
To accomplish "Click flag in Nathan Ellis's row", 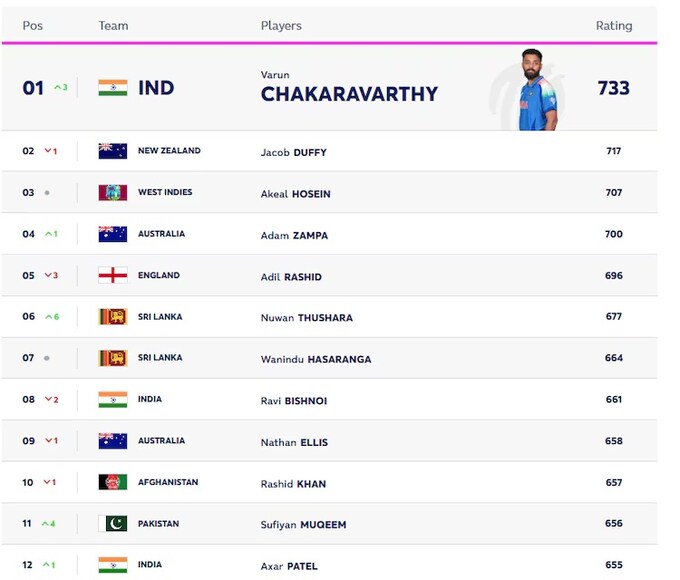I will point(112,441).
